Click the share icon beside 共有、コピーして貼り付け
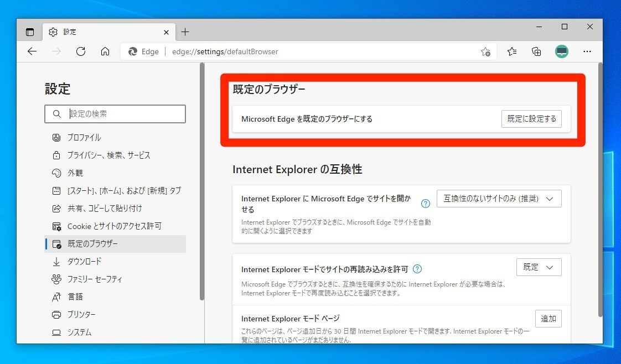The height and width of the screenshot is (364, 621). pos(56,209)
